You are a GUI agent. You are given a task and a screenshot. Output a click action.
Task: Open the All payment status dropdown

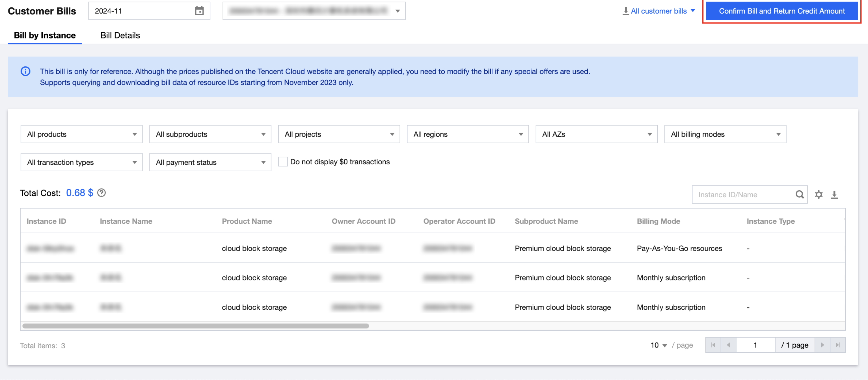(x=210, y=162)
